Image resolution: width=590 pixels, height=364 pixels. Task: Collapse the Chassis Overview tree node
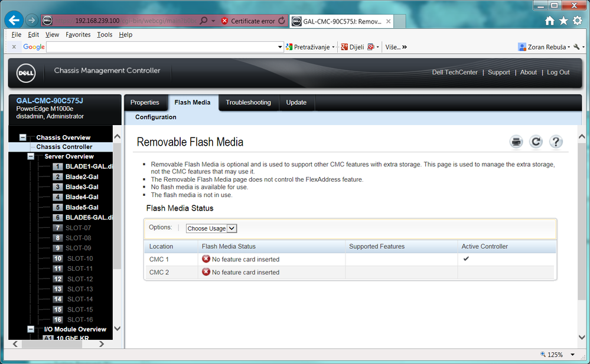click(x=22, y=137)
